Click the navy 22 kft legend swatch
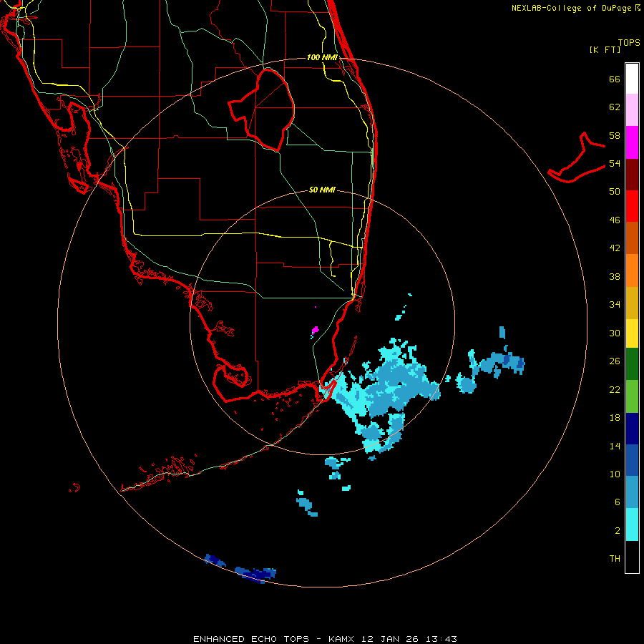Viewport: 644px width, 644px height. click(632, 429)
